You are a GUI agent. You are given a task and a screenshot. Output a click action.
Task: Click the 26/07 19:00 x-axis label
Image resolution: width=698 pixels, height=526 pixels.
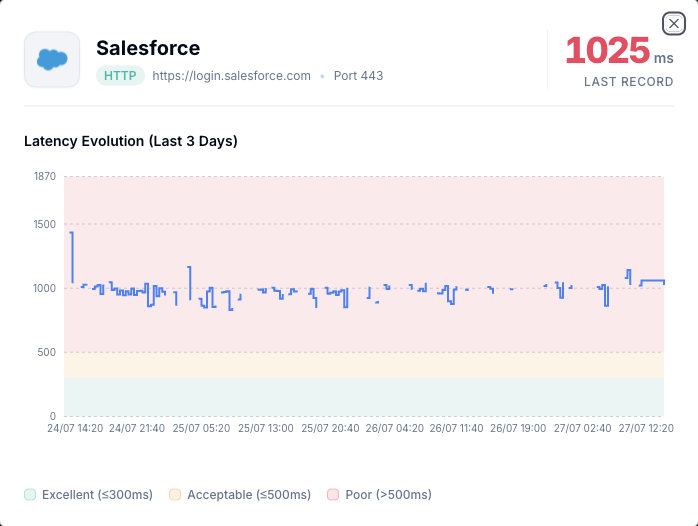click(x=518, y=429)
